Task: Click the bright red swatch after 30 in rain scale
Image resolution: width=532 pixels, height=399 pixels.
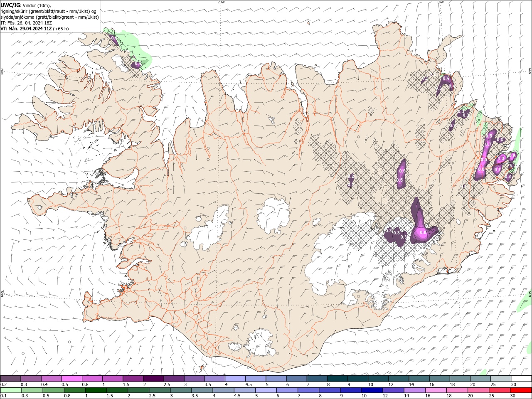Action: (x=520, y=390)
